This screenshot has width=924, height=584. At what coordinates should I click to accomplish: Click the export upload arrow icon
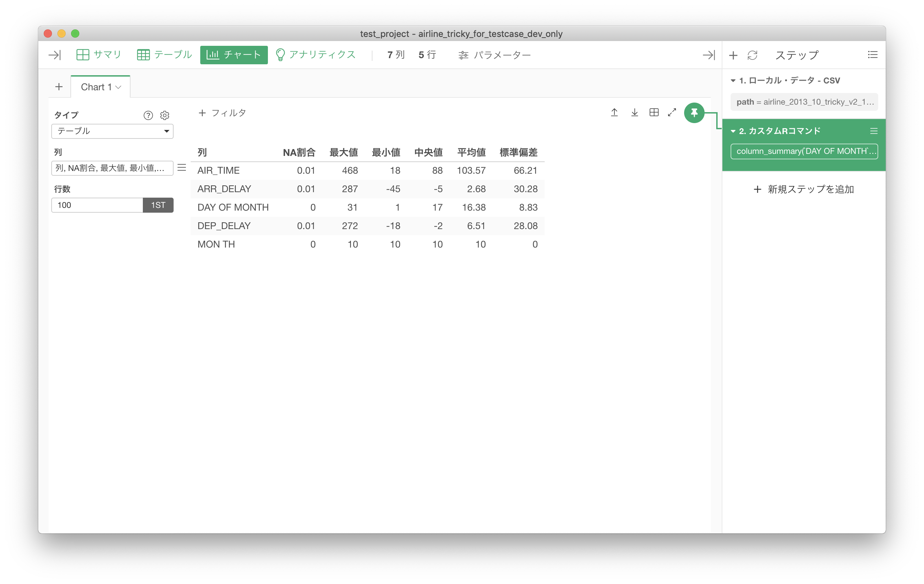[x=614, y=112]
